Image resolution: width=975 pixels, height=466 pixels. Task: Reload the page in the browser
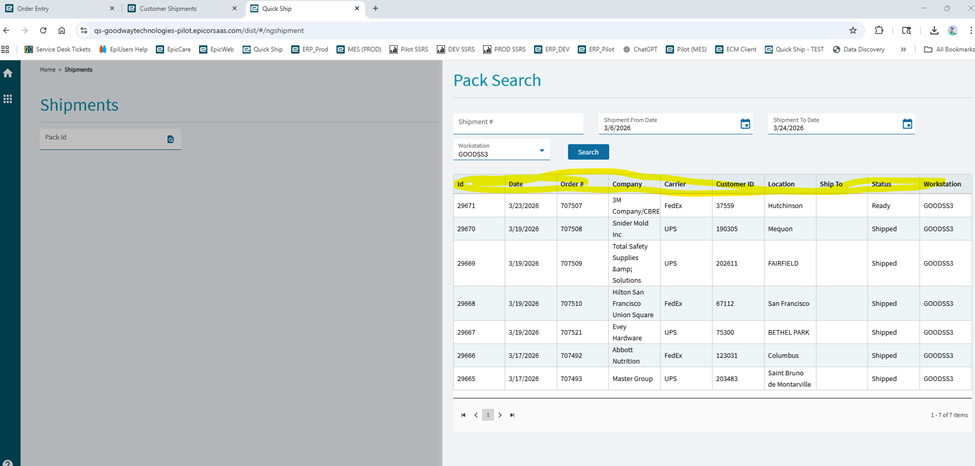[43, 30]
